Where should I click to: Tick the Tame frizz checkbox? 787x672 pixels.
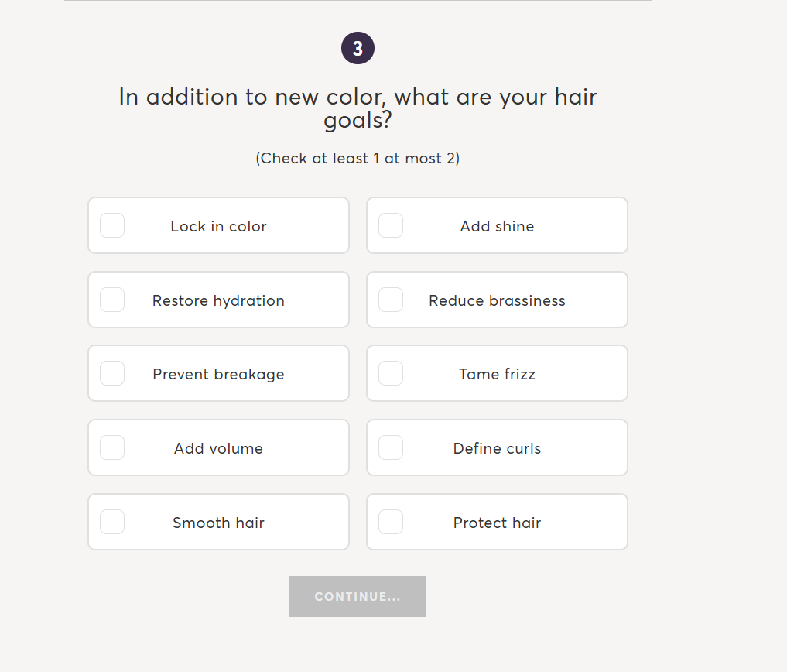pos(391,373)
